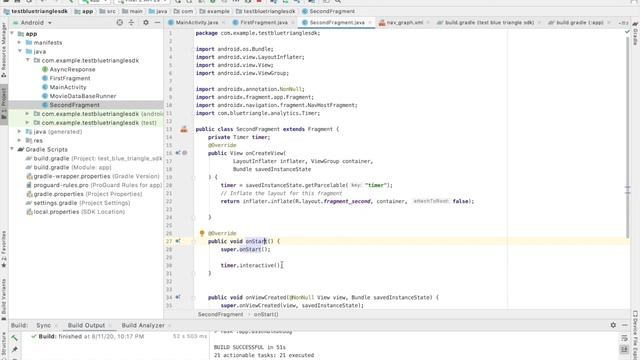Screen dimensions: 640x360
Task: Click the override gutter icon at onViewCreated line
Action: [x=178, y=297]
